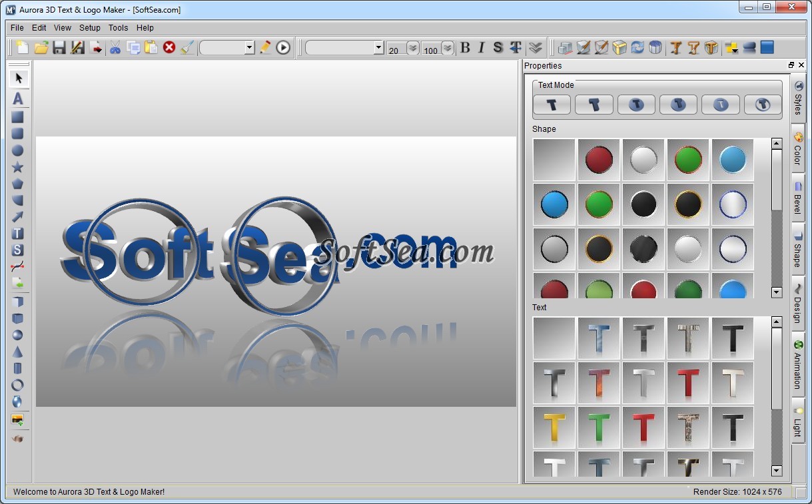The image size is (812, 504).
Task: Click the Paste clipboard icon
Action: [x=151, y=47]
